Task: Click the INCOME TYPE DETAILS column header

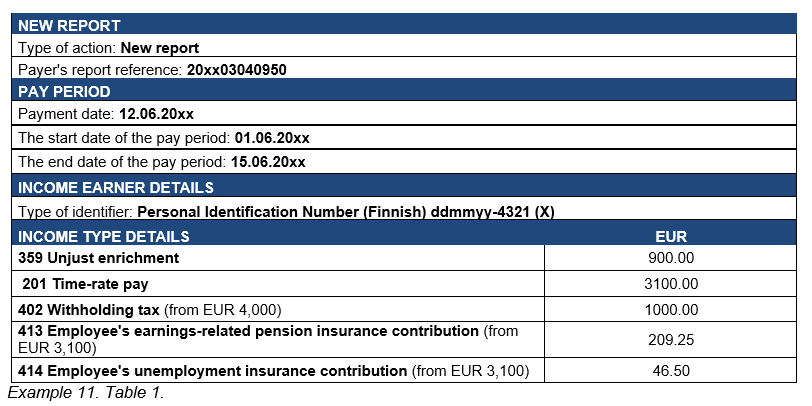Action: (104, 237)
